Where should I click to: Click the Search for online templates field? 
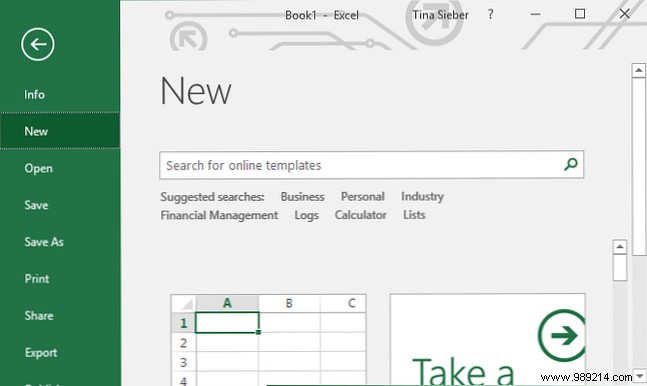[x=371, y=165]
